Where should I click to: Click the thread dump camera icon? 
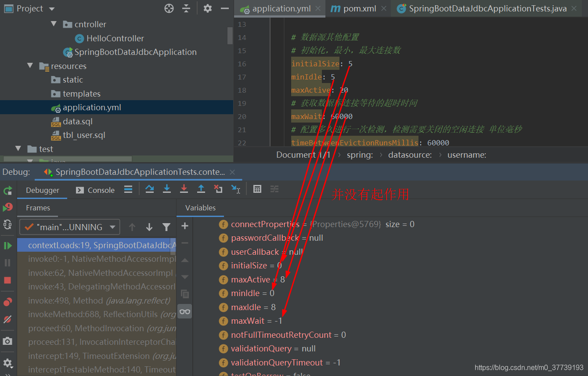pos(7,341)
